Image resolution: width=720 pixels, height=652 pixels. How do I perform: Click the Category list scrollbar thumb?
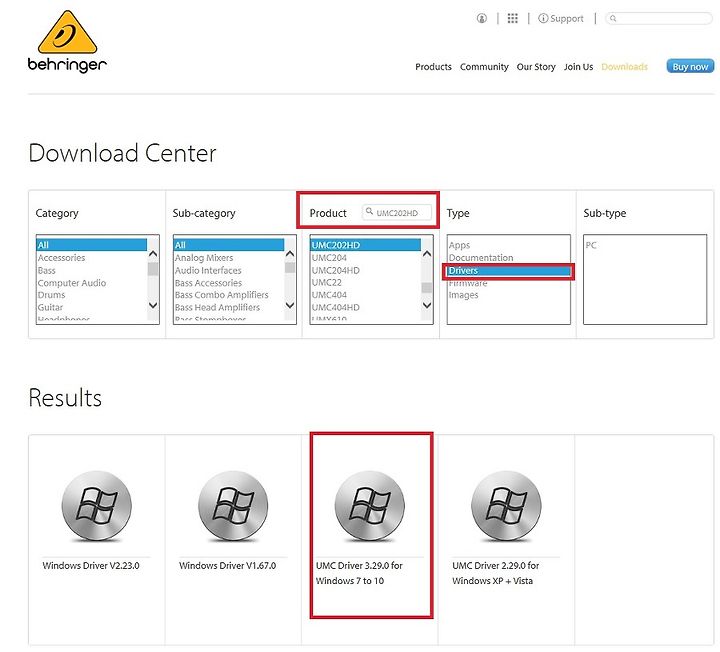coord(153,269)
